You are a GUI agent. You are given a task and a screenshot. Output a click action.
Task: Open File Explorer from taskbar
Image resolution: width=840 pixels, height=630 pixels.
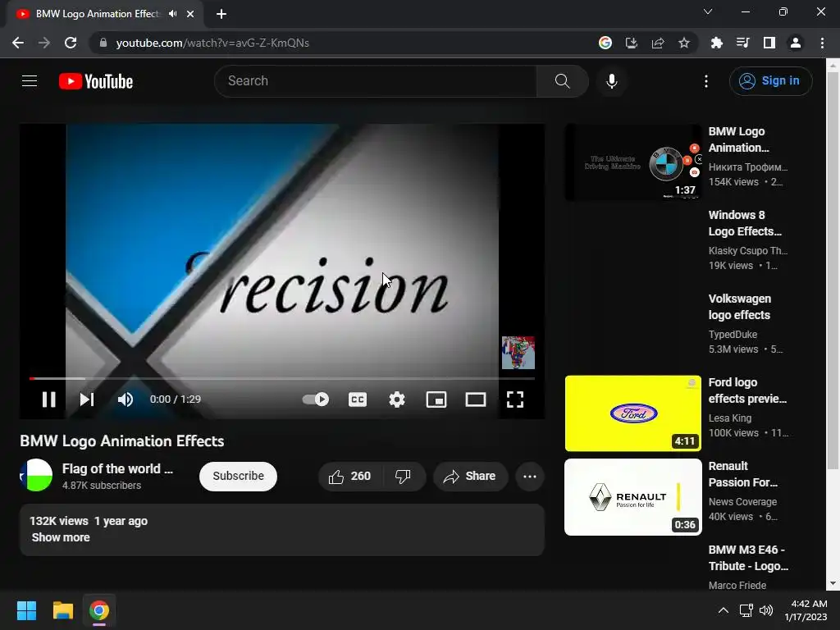62,610
